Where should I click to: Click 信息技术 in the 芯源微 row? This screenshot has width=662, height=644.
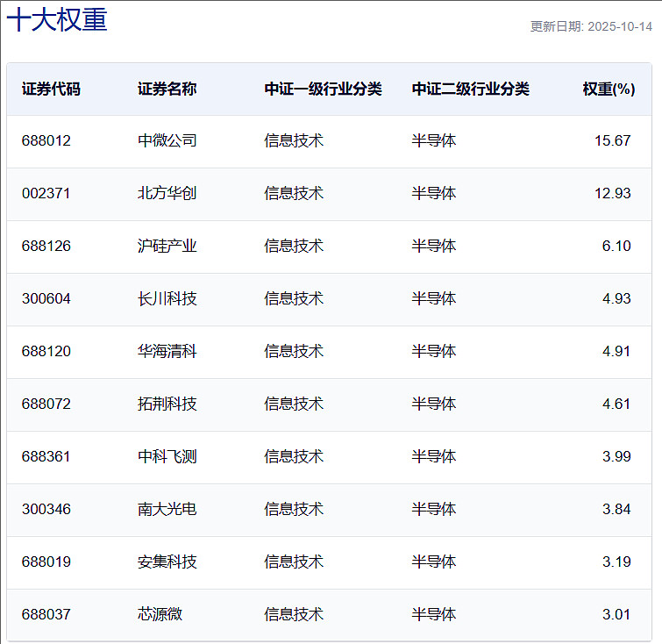point(294,614)
